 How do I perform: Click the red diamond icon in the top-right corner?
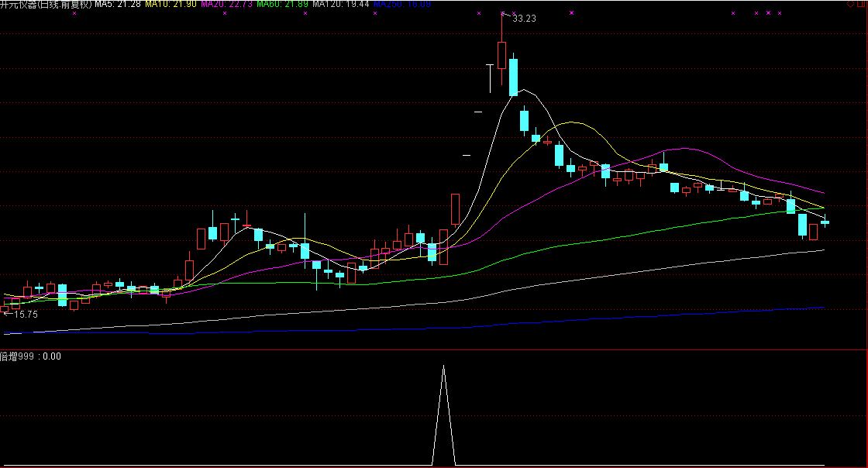[850, 4]
